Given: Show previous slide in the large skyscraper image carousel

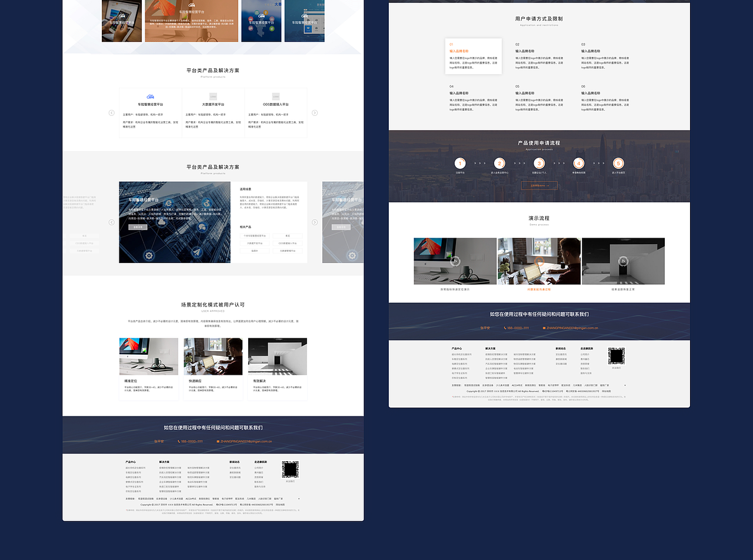Looking at the screenshot, I should click(112, 222).
